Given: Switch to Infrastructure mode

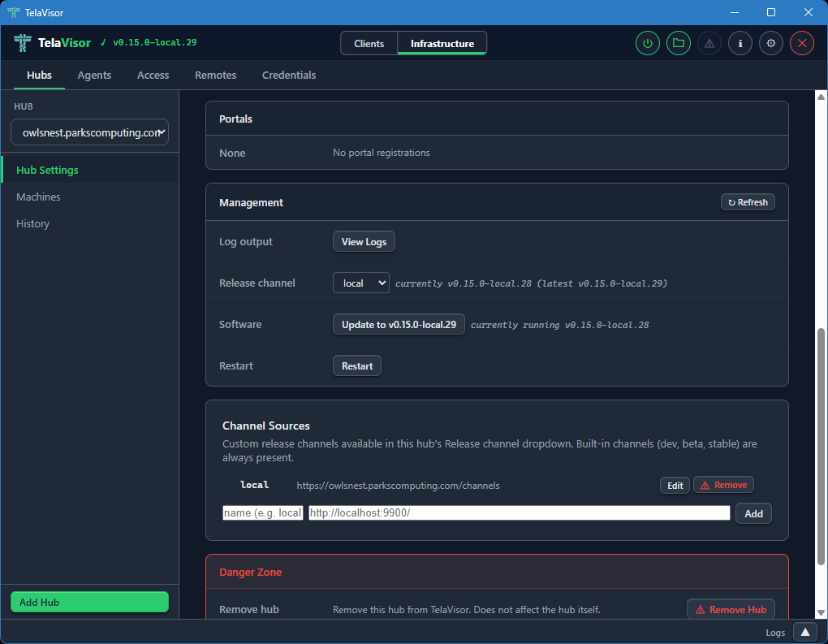Looking at the screenshot, I should pyautogui.click(x=442, y=43).
